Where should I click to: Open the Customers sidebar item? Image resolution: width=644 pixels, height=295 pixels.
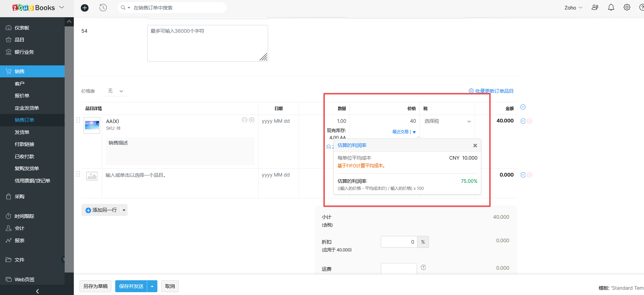pos(20,84)
